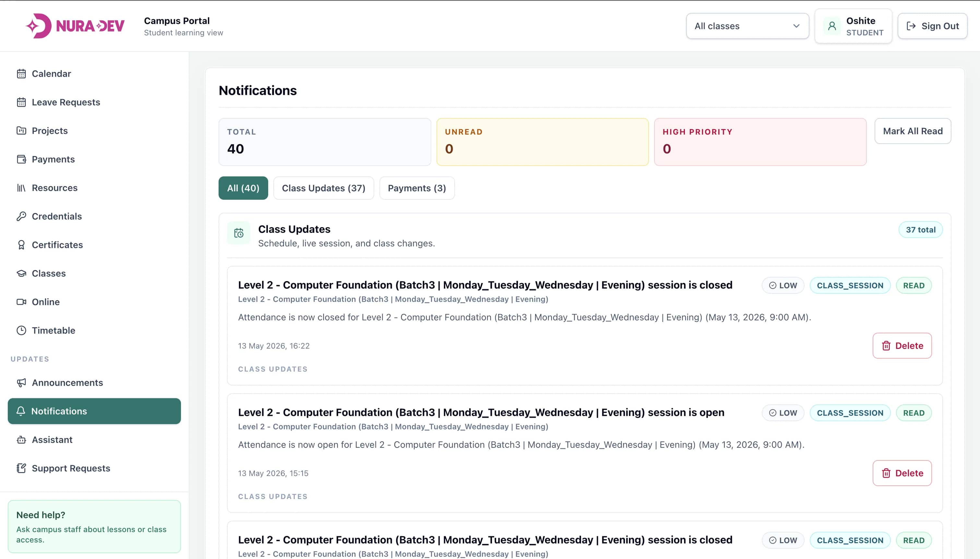Click the Credentials key icon
Image resolution: width=980 pixels, height=559 pixels.
tap(21, 216)
